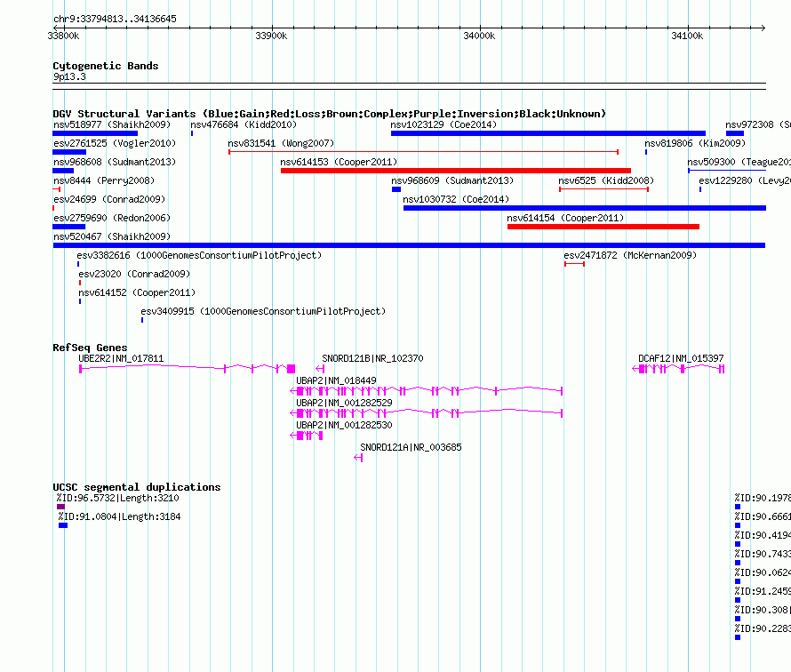
Task: Click esv2759690 (Redon2006) label
Action: click(112, 218)
